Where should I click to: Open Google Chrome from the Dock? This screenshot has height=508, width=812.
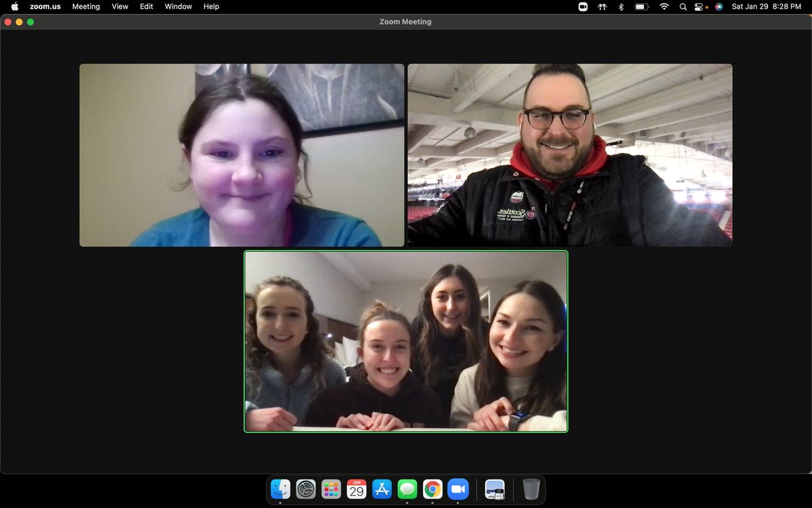(433, 488)
